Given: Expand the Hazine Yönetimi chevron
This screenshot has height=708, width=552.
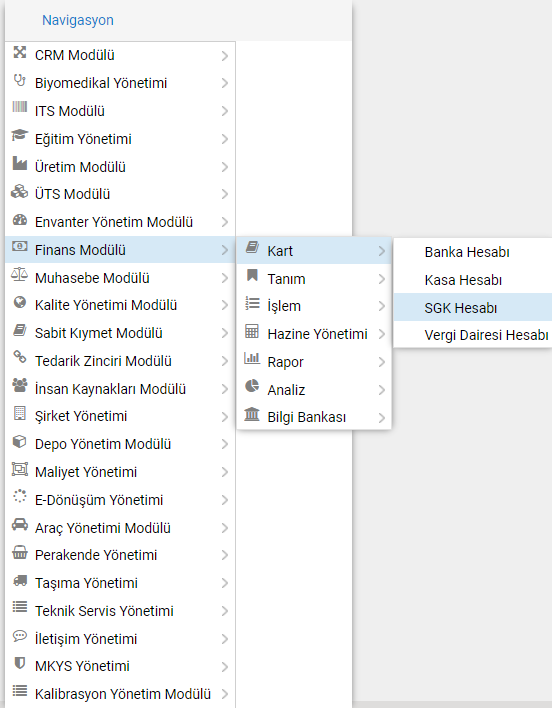Looking at the screenshot, I should click(x=381, y=335).
